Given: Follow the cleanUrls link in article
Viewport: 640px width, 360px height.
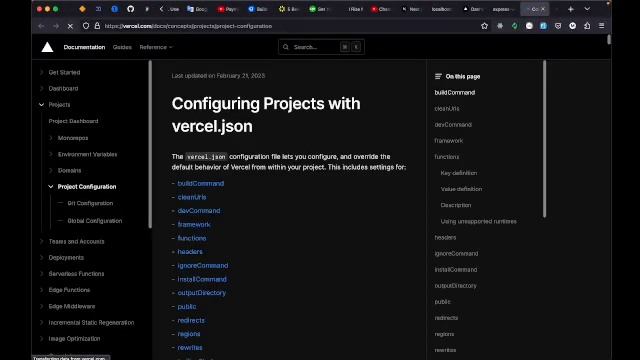Looking at the screenshot, I should click(192, 197).
